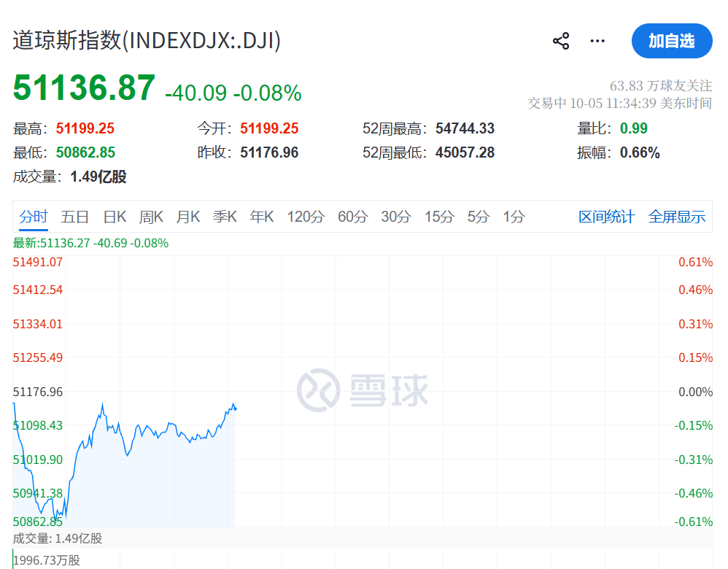Select the 分时 chart tab
The height and width of the screenshot is (569, 728).
[34, 217]
